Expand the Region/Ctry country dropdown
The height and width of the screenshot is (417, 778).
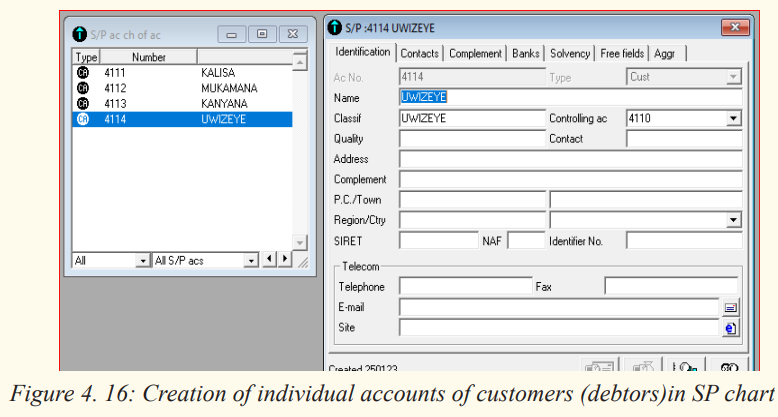click(x=733, y=220)
